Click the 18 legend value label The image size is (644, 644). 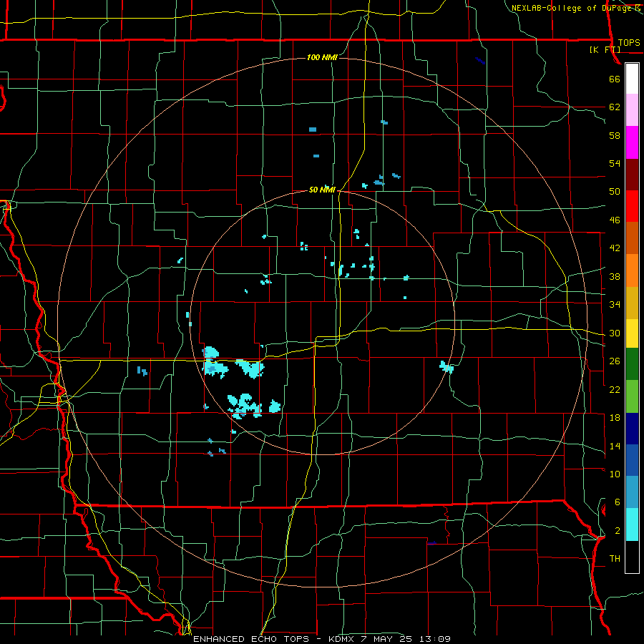click(x=615, y=417)
